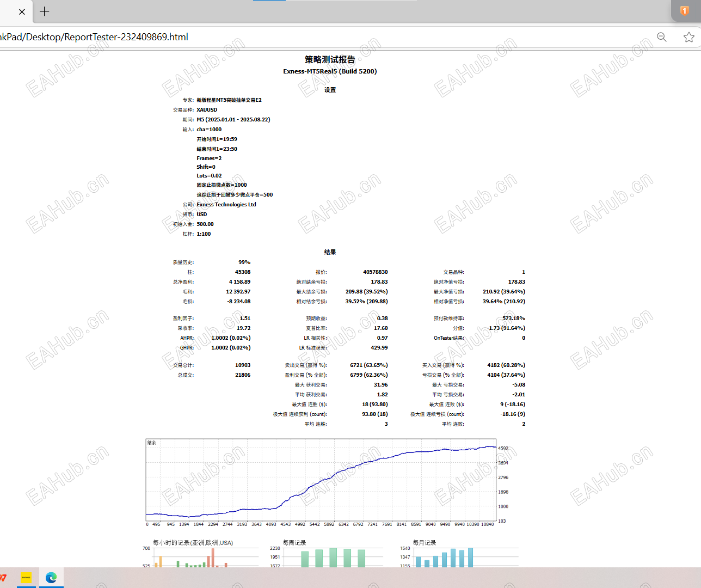Click the 开始时间1=19:59 parameter

[x=217, y=139]
